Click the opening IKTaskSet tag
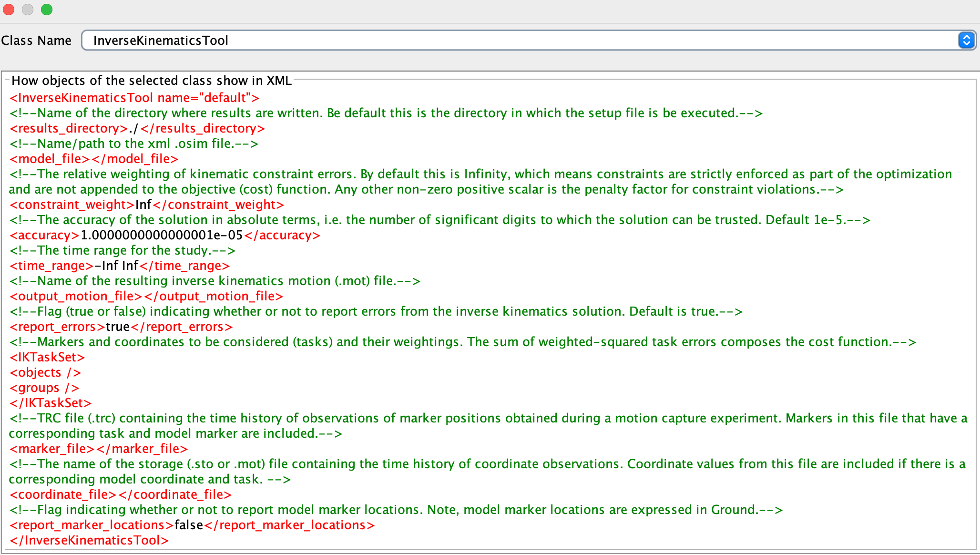Image resolution: width=980 pixels, height=555 pixels. click(47, 357)
